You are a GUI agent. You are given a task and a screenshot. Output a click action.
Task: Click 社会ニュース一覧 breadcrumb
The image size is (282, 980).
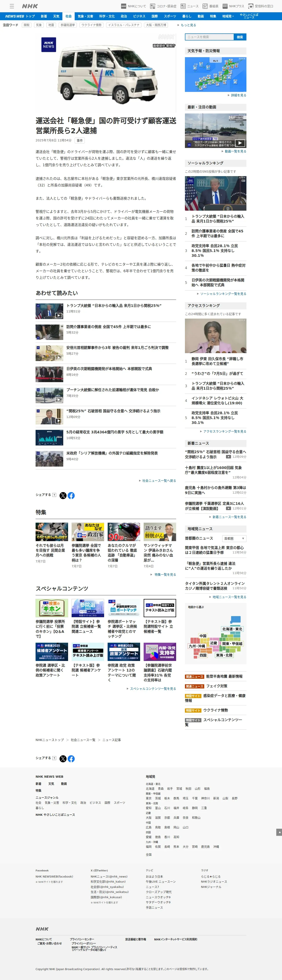[83, 740]
